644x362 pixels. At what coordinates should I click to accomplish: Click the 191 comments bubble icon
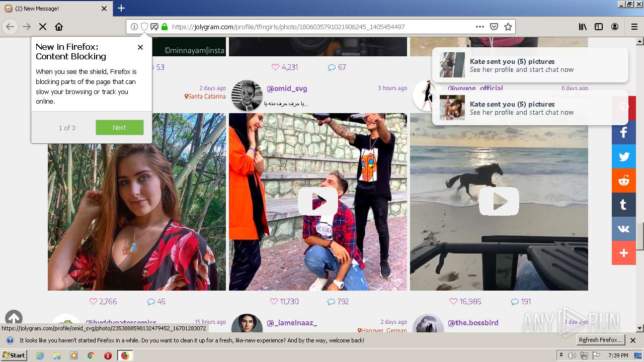tap(515, 302)
